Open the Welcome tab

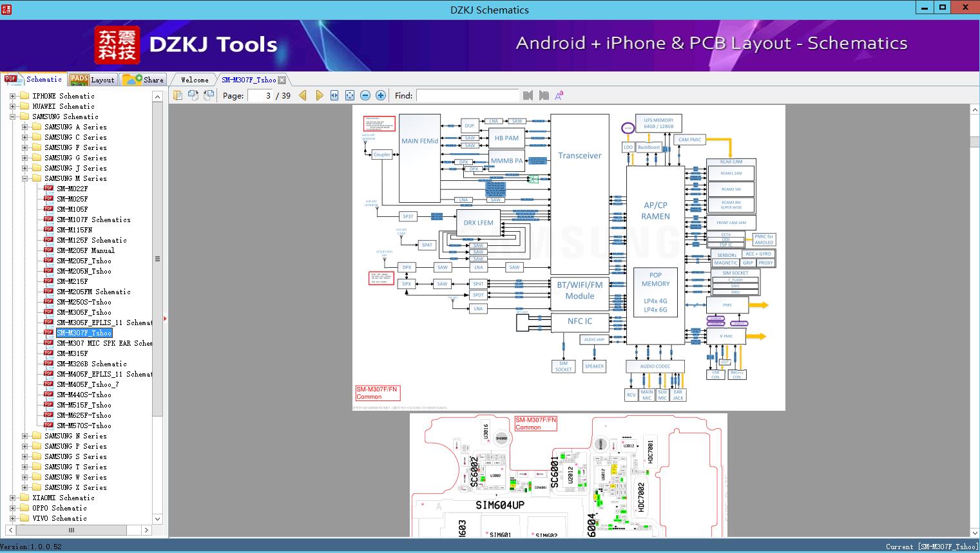tap(195, 80)
